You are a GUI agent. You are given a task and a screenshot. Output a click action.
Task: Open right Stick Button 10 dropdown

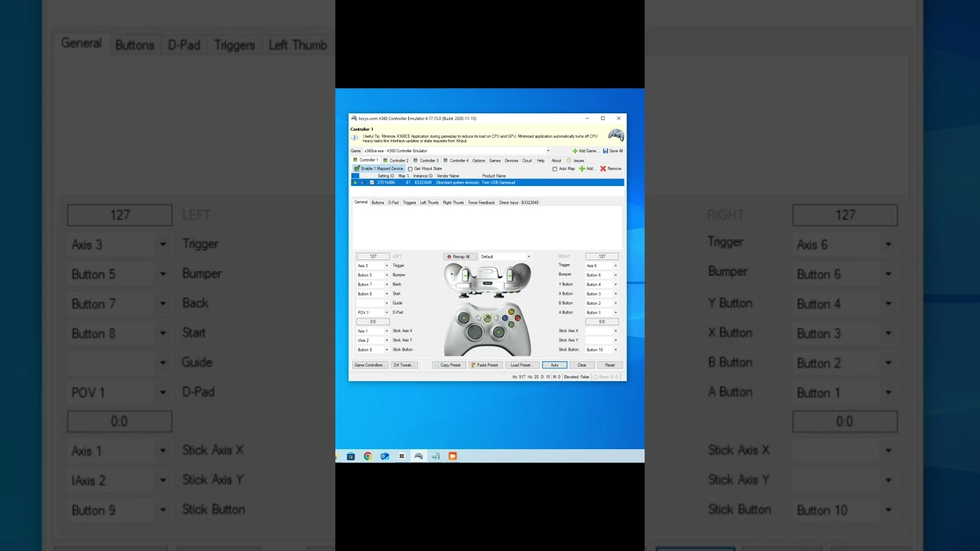615,350
